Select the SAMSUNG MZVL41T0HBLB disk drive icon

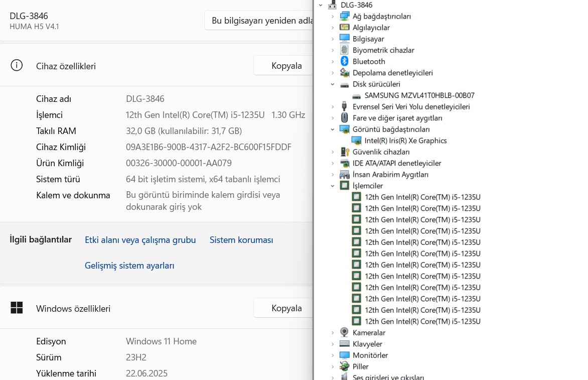coord(356,96)
